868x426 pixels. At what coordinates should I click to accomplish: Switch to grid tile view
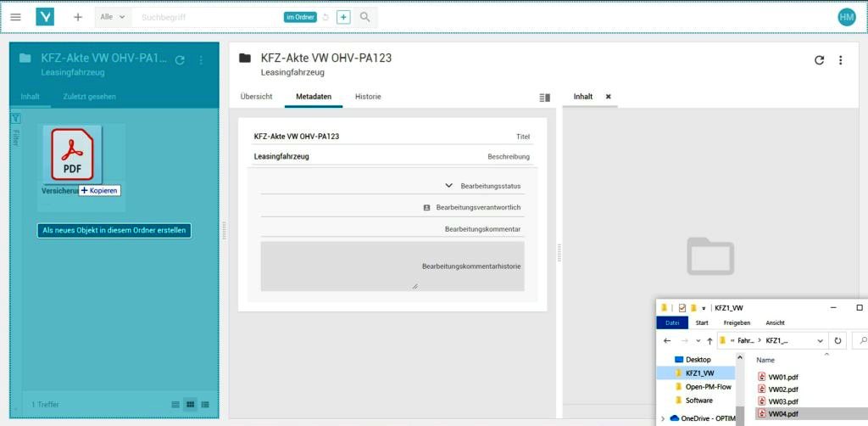(x=191, y=405)
